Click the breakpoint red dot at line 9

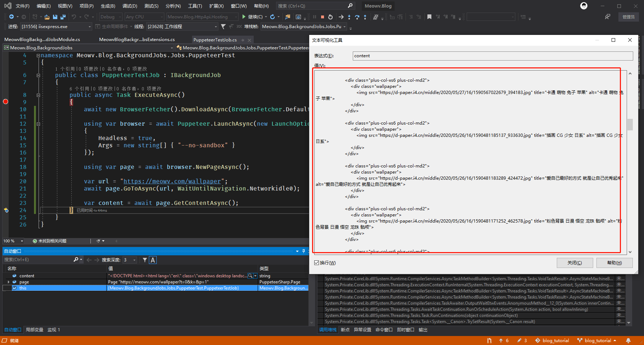tap(5, 102)
